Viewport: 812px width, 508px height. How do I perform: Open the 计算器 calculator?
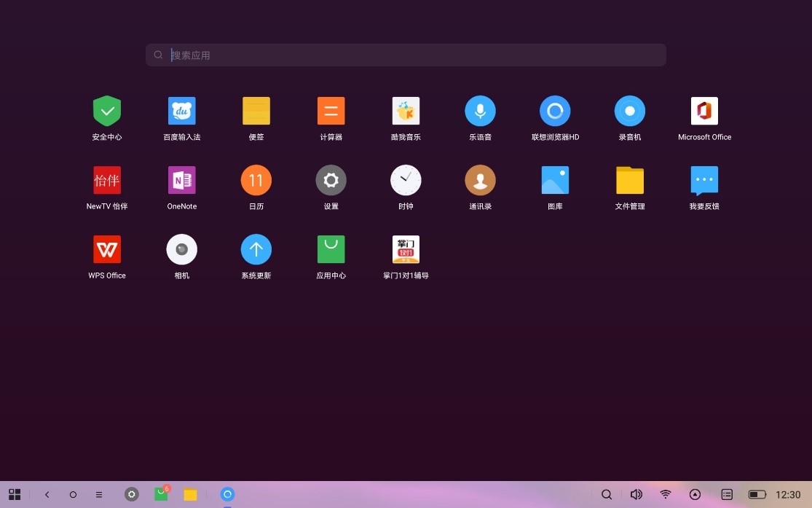click(331, 111)
